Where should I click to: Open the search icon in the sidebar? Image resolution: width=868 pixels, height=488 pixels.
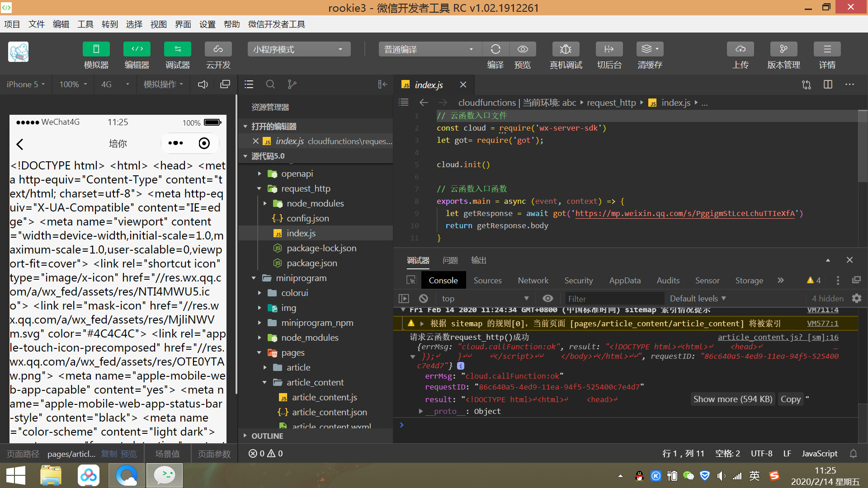point(270,84)
